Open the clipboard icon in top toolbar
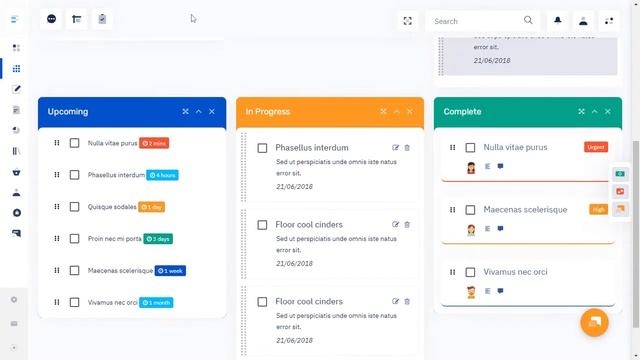640x360 pixels. (x=102, y=19)
